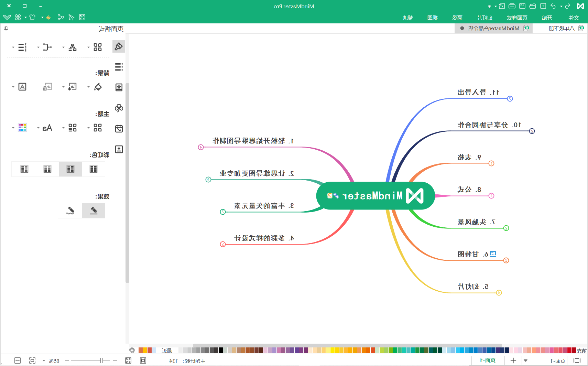Open the background fill bucket dropdown arrow
Viewport: 588px width, 366px height.
88,87
